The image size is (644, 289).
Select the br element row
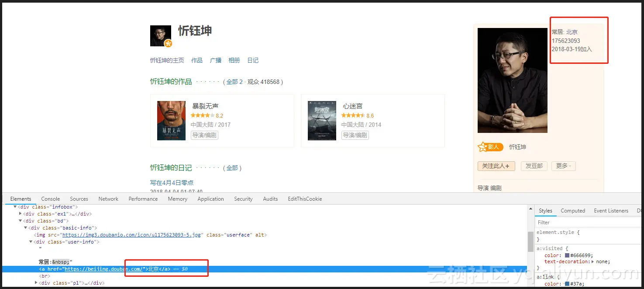coord(45,276)
